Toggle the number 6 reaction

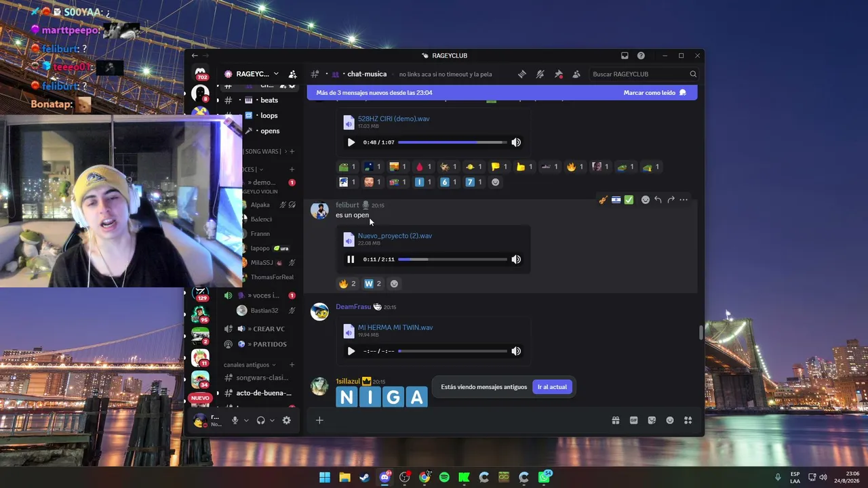coord(449,182)
